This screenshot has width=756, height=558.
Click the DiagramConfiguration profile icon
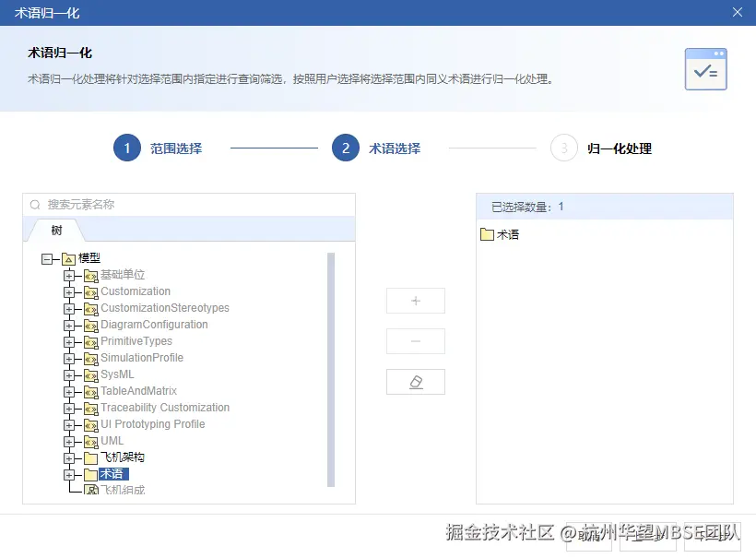coord(90,326)
